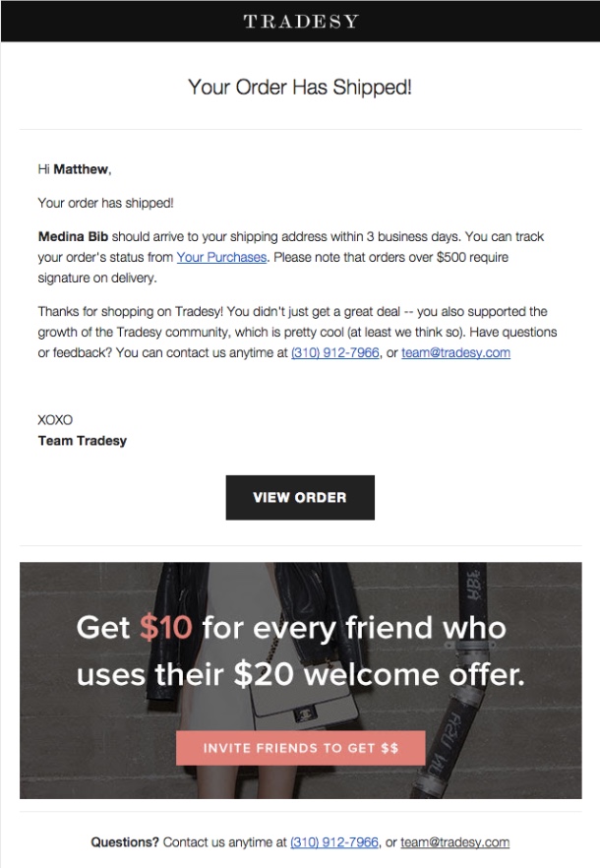Click the Tradesy logo in the header
Viewport: 600px width, 868px height.
coord(300,21)
